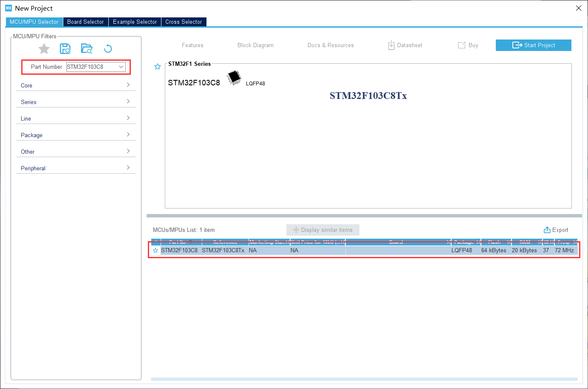This screenshot has width=588, height=389.
Task: Click the load saved search folder icon
Action: [x=87, y=49]
